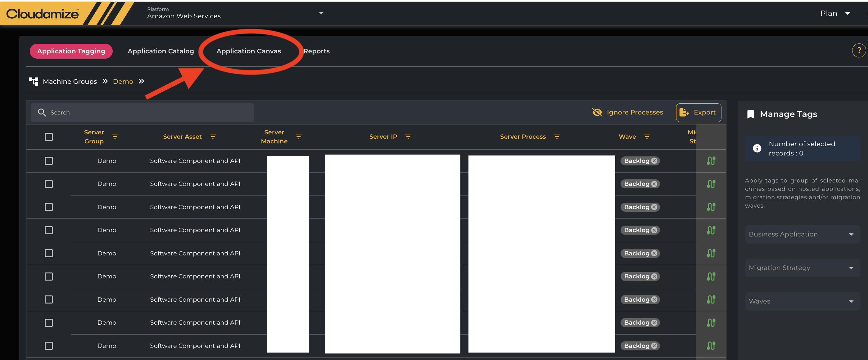Remove the Backlog tag in first row
Screen dimensions: 868x360
pyautogui.click(x=654, y=161)
